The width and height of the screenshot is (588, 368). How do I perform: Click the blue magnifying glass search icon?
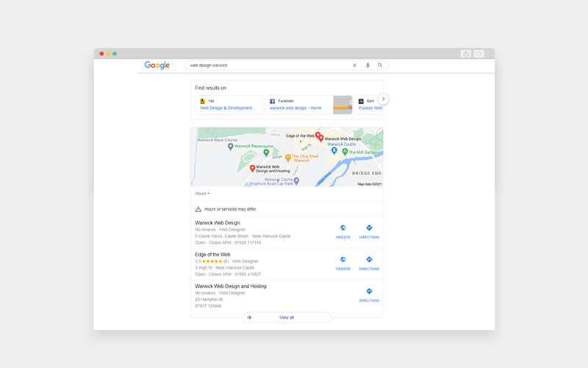(380, 66)
